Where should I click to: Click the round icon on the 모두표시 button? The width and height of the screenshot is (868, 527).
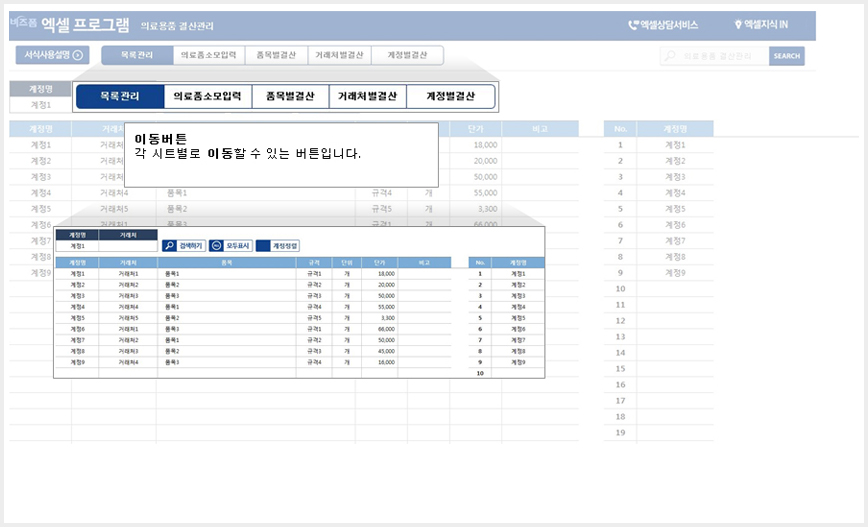(x=216, y=246)
